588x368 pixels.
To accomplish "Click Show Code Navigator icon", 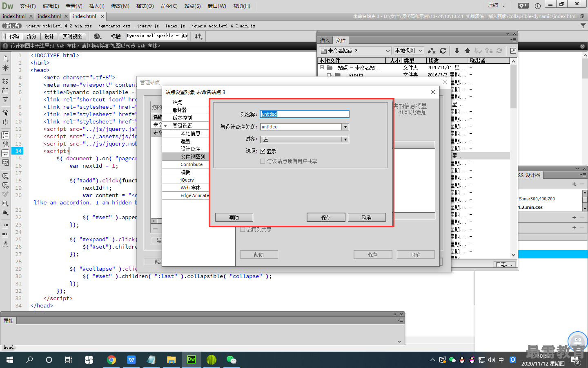I will pyautogui.click(x=5, y=68).
